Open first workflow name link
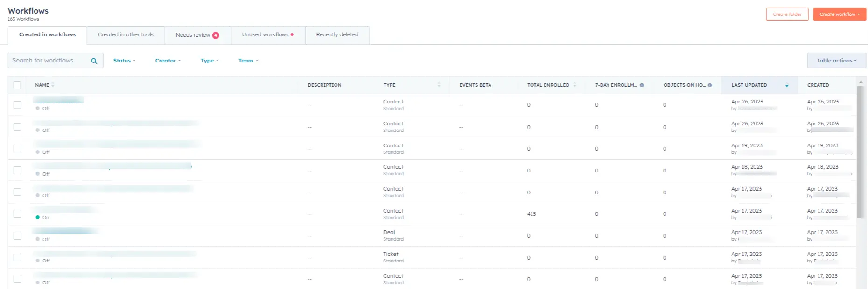Viewport: 868px width, 289px height. click(58, 101)
